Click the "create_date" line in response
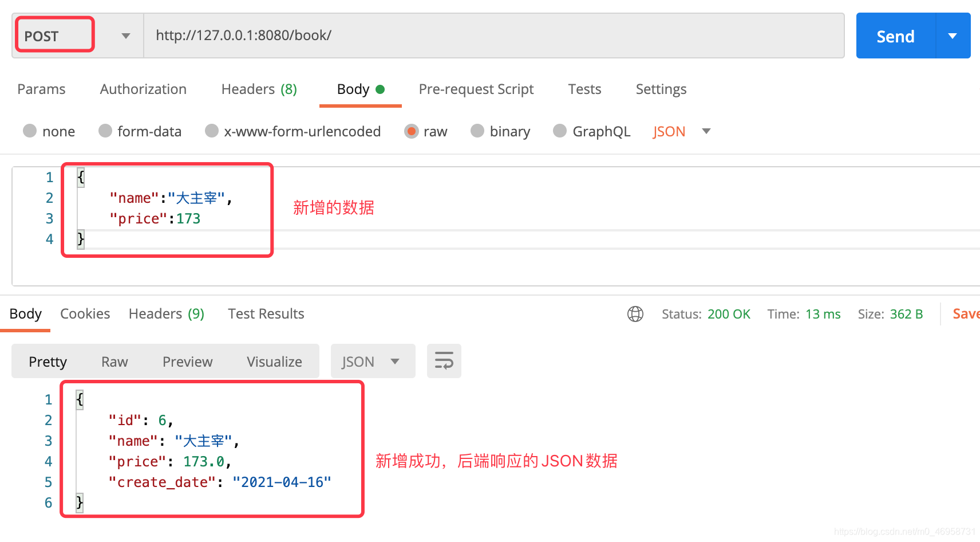 point(220,482)
